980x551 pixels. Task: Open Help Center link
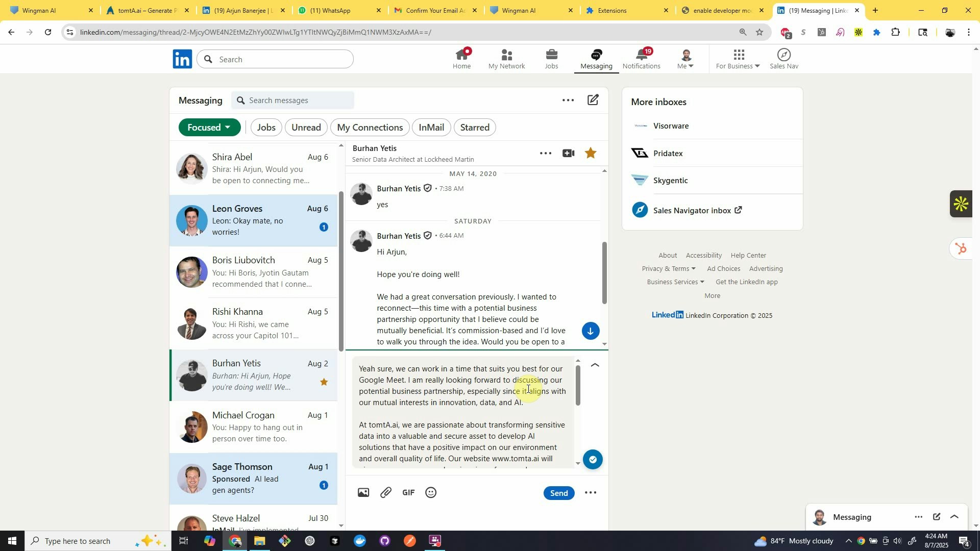tap(748, 256)
